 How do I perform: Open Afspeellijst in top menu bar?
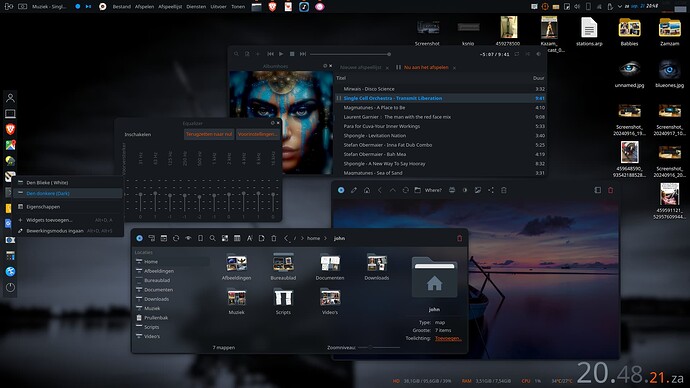tap(170, 7)
